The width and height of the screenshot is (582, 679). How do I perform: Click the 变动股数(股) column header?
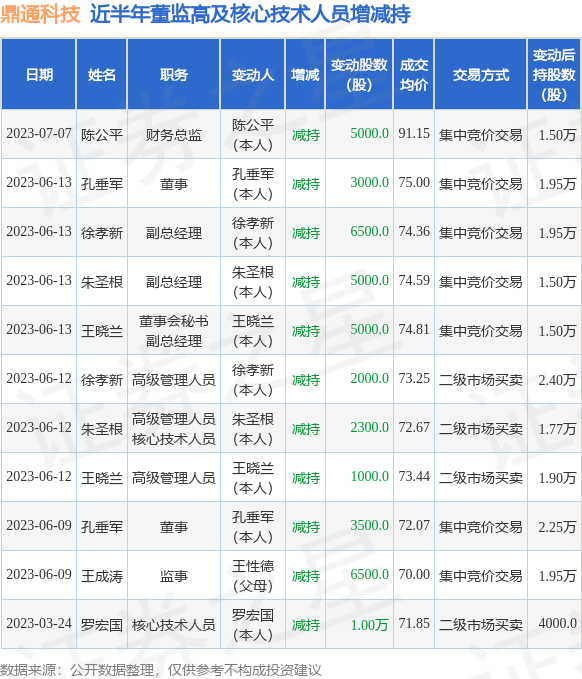pyautogui.click(x=359, y=74)
